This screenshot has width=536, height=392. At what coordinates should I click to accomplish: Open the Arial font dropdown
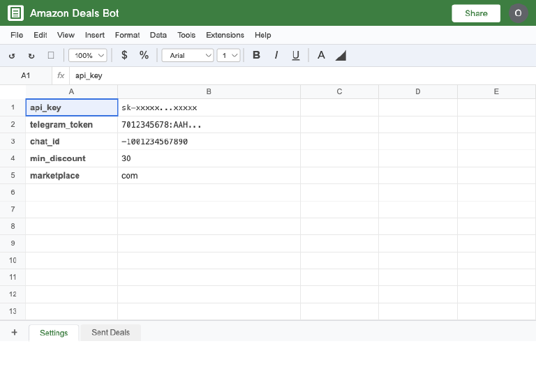188,55
